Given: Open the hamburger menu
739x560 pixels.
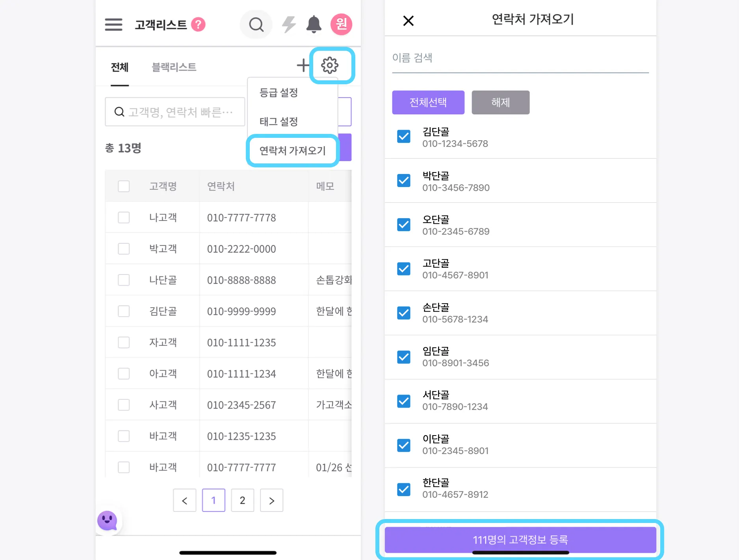Looking at the screenshot, I should pos(113,24).
